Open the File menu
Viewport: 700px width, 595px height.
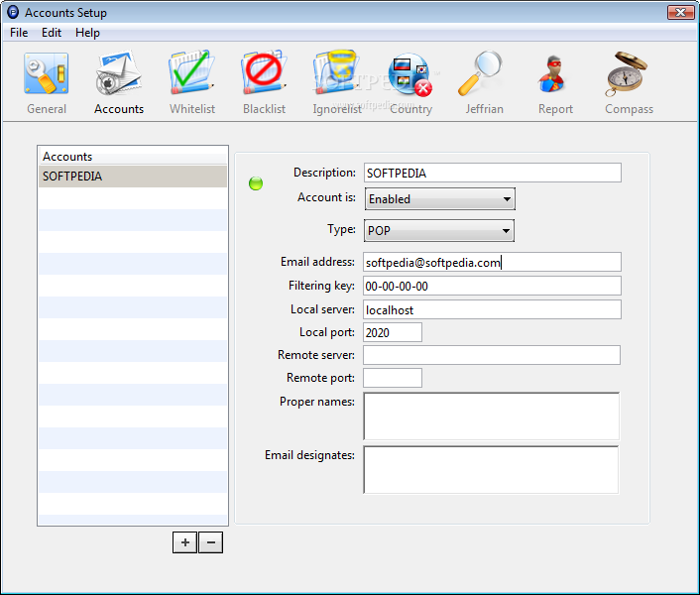[x=19, y=33]
